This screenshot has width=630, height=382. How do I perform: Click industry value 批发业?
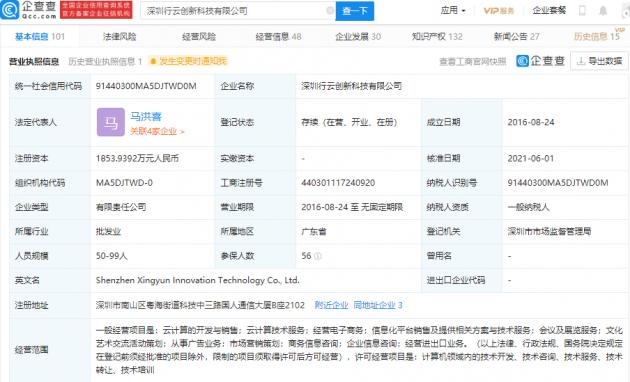tap(108, 231)
